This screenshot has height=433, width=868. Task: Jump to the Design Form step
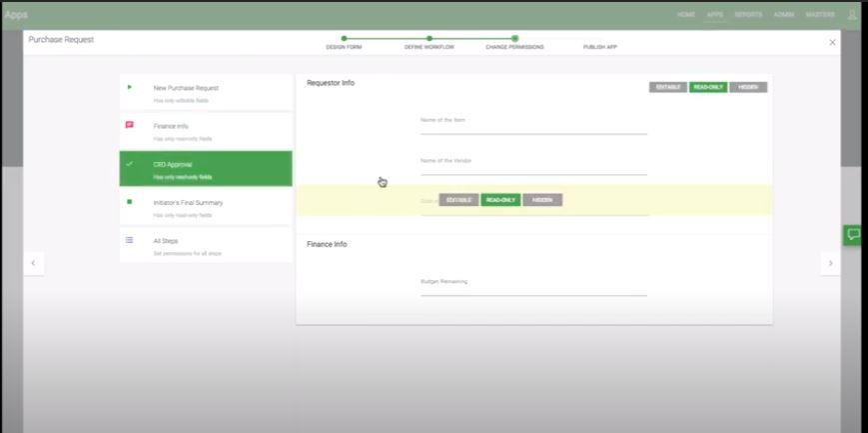pyautogui.click(x=344, y=43)
